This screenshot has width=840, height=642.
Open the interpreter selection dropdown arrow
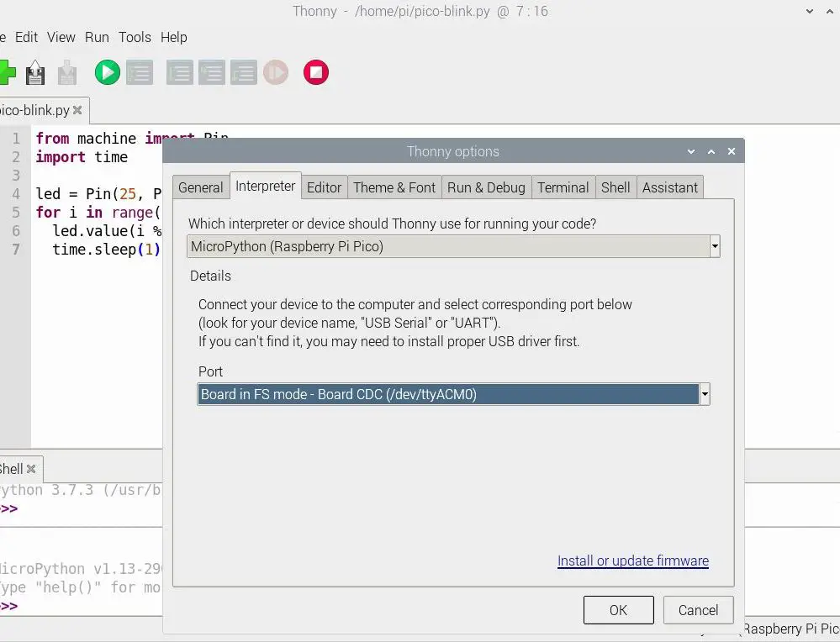pos(715,247)
